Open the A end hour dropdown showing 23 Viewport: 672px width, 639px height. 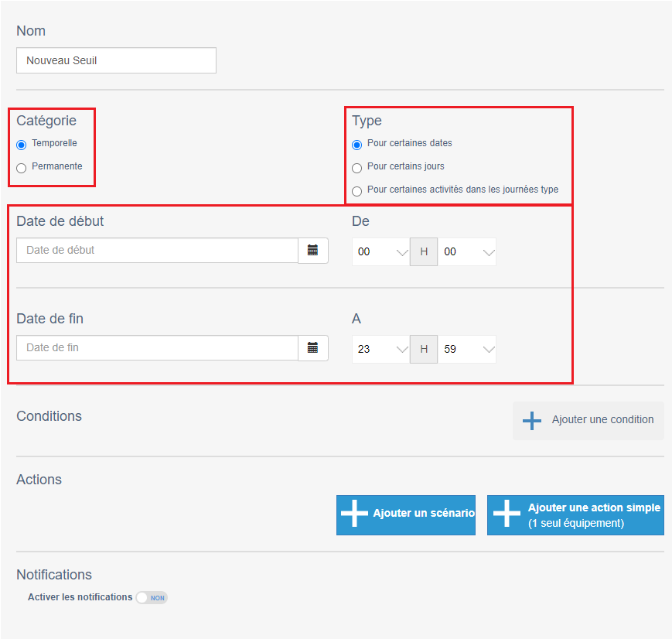coord(380,349)
